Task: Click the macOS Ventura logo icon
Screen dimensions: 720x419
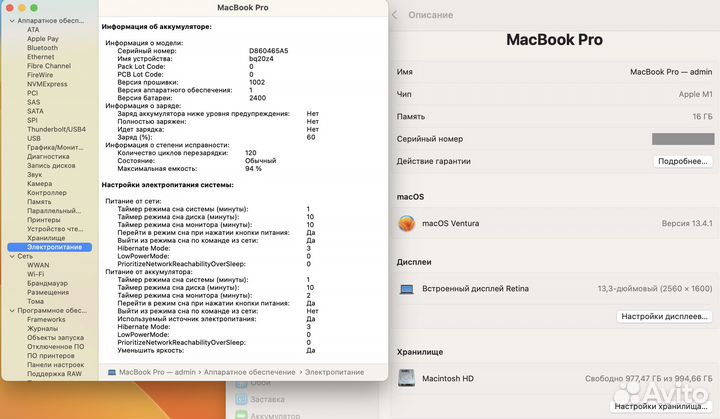Action: point(406,224)
